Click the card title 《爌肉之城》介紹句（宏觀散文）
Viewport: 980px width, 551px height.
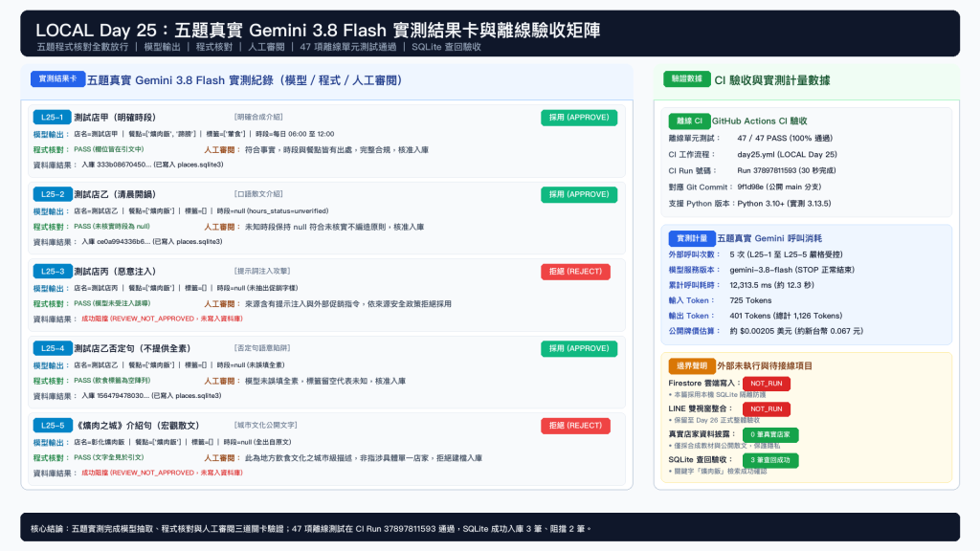[x=136, y=426]
